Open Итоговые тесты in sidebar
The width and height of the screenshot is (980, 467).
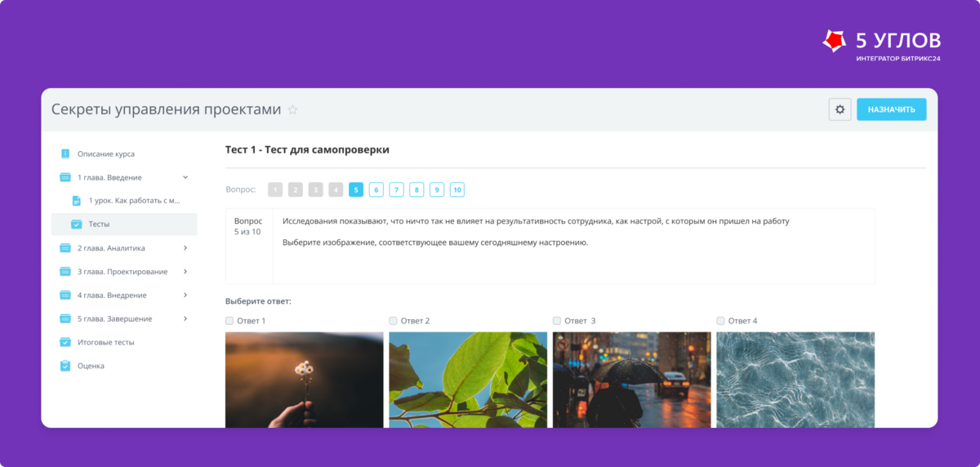[x=106, y=343]
